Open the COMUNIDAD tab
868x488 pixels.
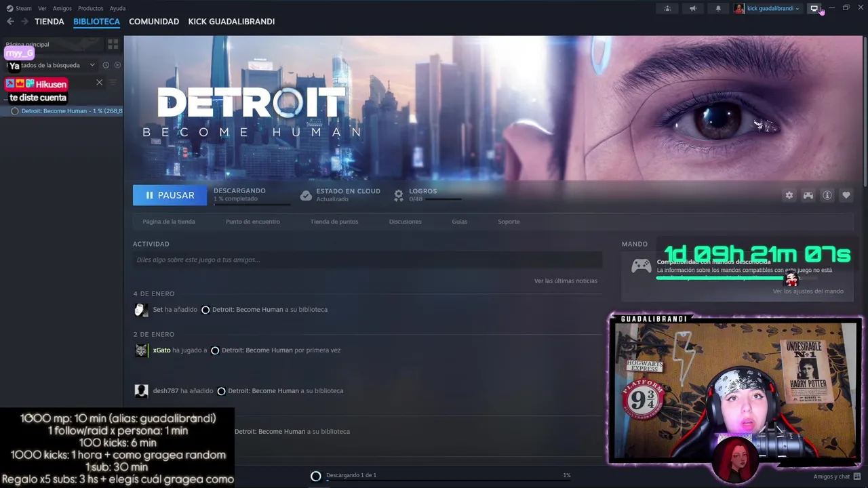[x=154, y=22]
